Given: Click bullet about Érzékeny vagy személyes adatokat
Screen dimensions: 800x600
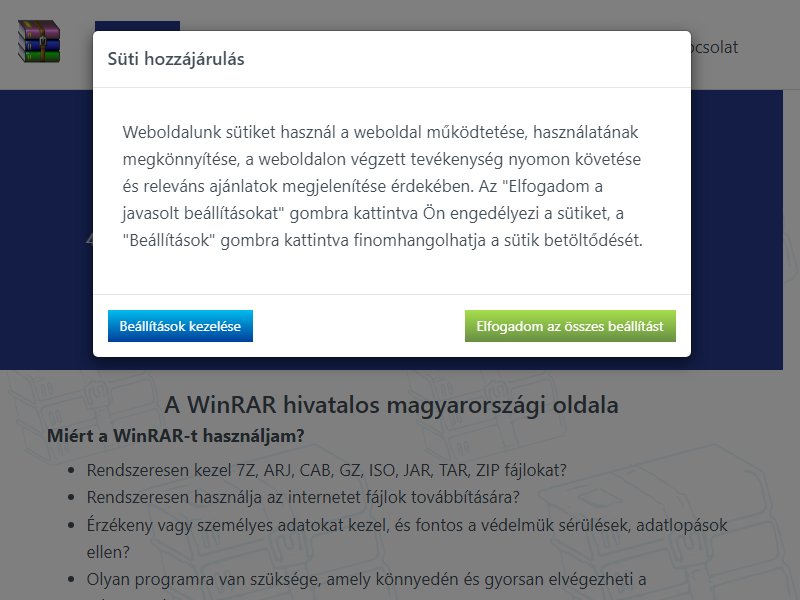Looking at the screenshot, I should click(407, 538).
